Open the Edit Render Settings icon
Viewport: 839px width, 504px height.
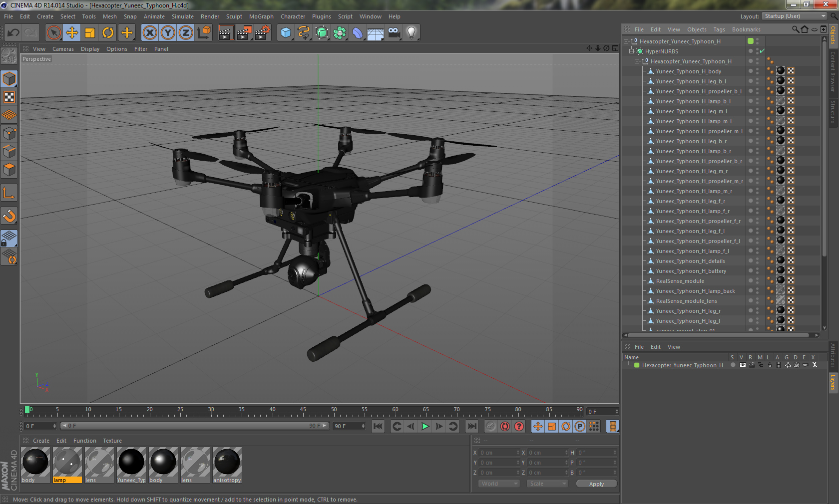pyautogui.click(x=262, y=33)
